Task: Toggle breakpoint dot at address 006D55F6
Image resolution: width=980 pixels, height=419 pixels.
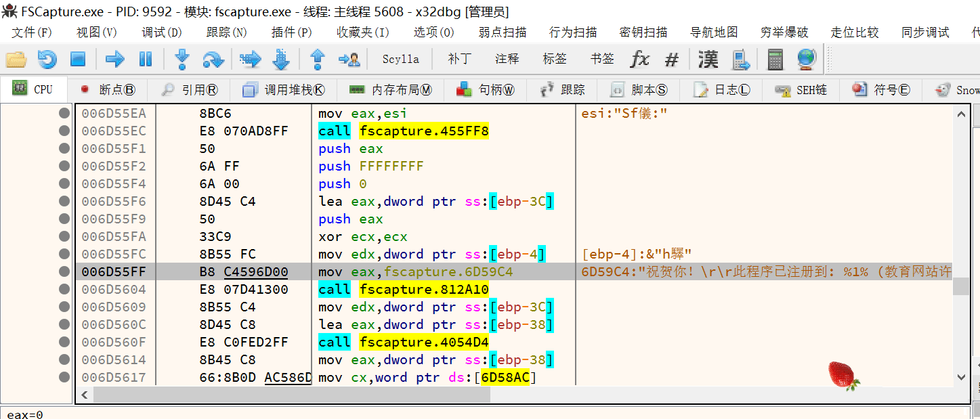Action: point(64,201)
